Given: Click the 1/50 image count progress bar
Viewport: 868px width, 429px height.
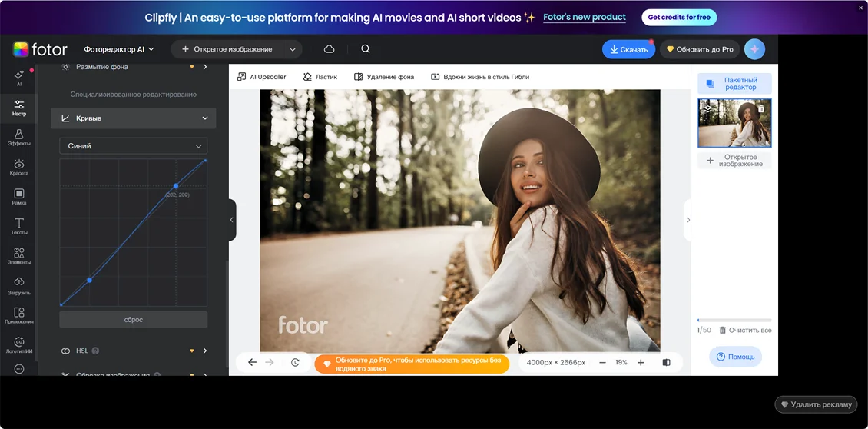Looking at the screenshot, I should pyautogui.click(x=734, y=321).
